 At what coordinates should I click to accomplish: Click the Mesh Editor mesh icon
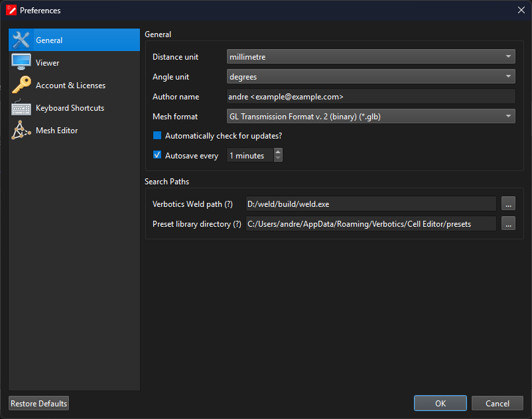click(x=21, y=130)
